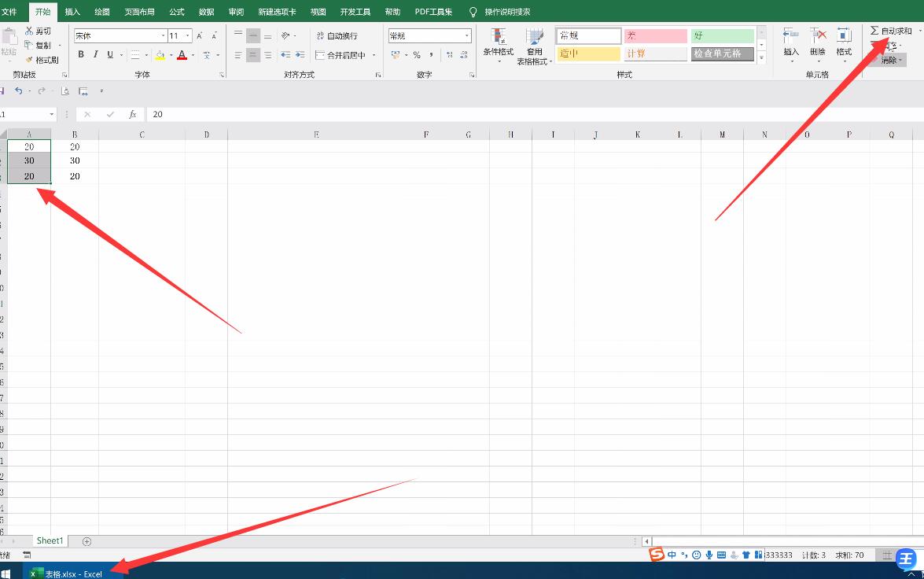
Task: Open the number format dropdown (常规)
Action: pyautogui.click(x=466, y=36)
